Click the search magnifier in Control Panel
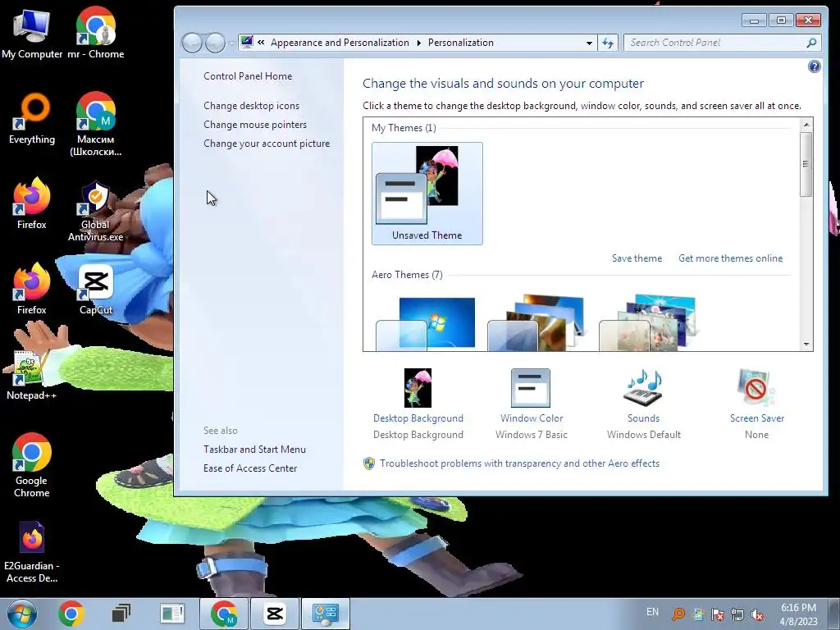 click(811, 43)
